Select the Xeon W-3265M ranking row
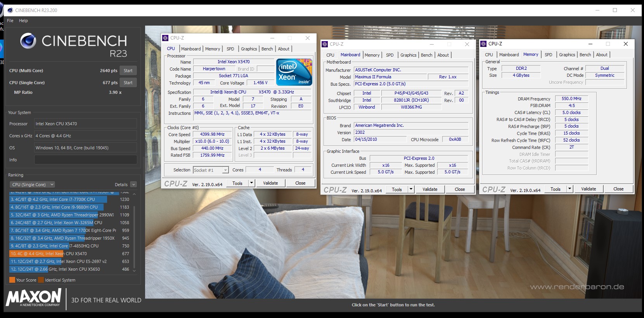The height and width of the screenshot is (318, 644). click(69, 223)
